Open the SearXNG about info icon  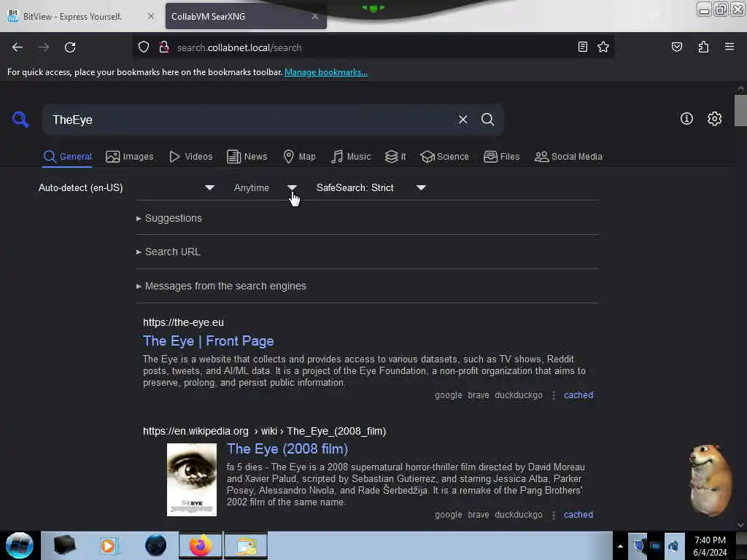[x=686, y=119]
